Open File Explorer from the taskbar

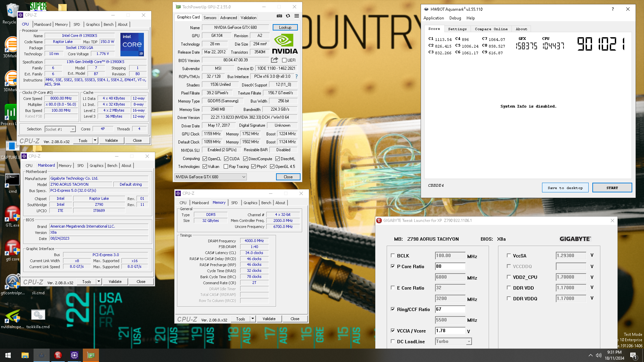[25, 355]
